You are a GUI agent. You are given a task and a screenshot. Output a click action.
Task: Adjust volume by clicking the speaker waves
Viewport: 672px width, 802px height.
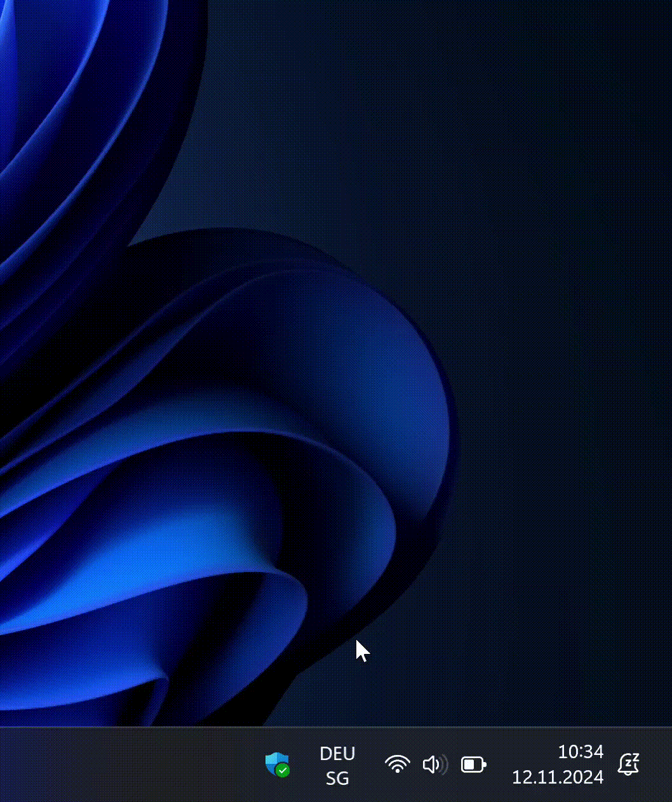(442, 765)
